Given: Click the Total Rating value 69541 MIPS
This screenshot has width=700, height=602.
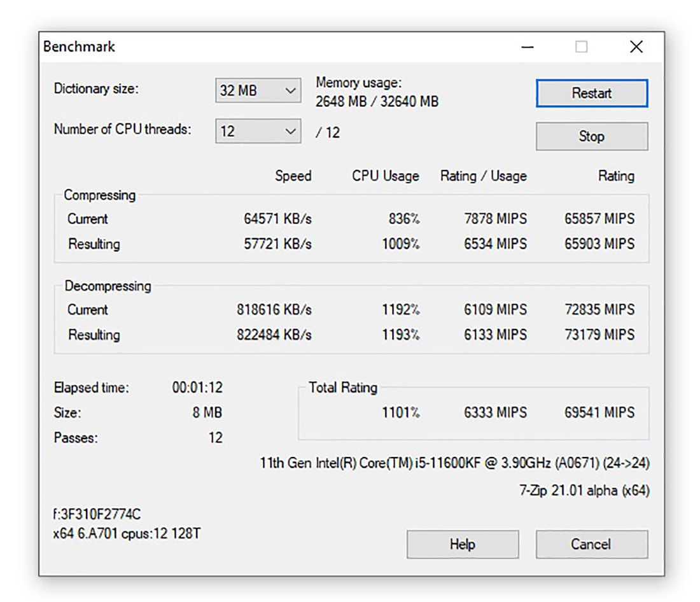Looking at the screenshot, I should pyautogui.click(x=599, y=412).
